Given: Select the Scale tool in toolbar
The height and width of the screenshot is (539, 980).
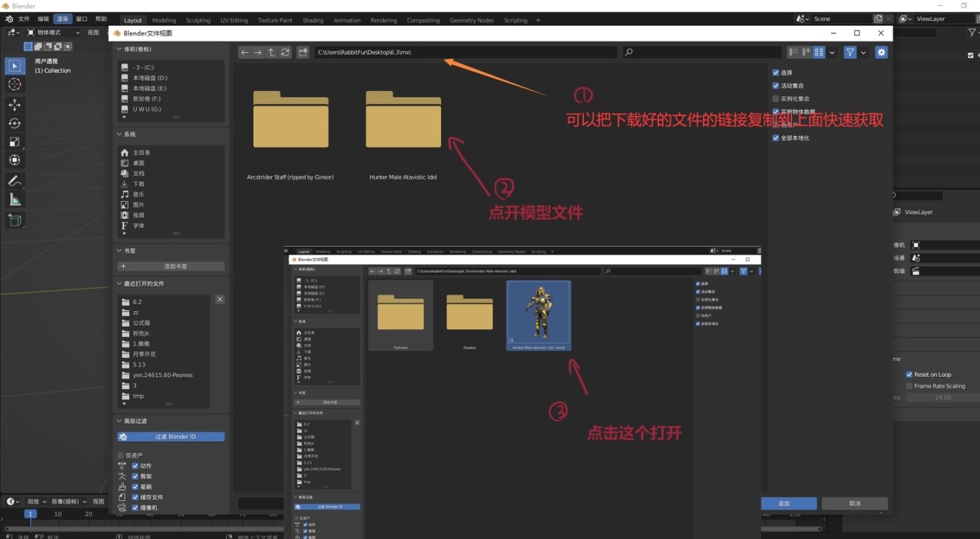Looking at the screenshot, I should pos(14,142).
